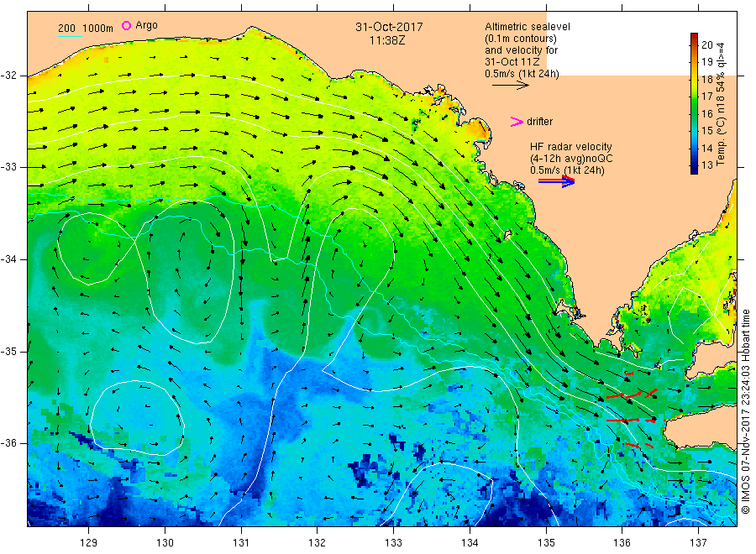Click the black altimetric velocity scale arrow
756x554 pixels.
point(511,86)
